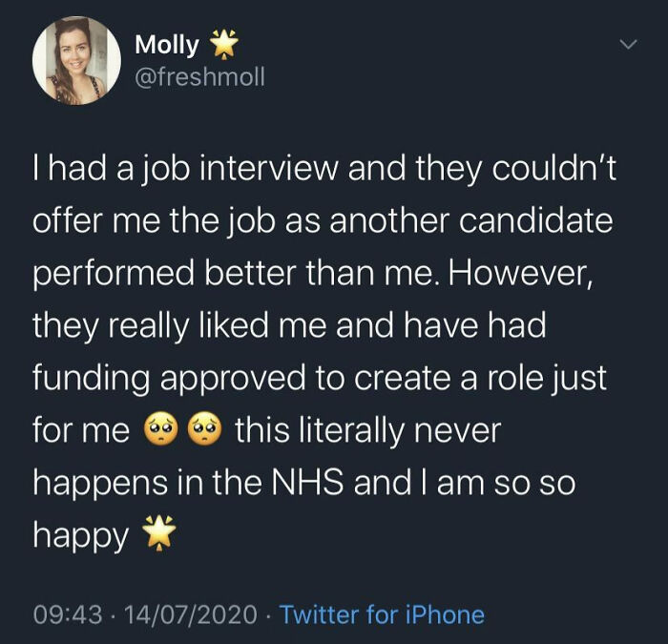Click the 14/07/2020 date
Viewport: 668px width, 644px height.
coord(189,615)
